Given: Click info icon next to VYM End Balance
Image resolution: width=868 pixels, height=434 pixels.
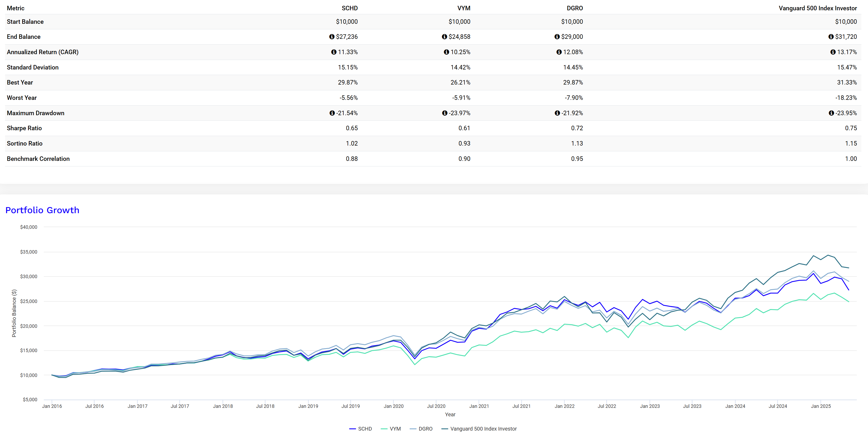Looking at the screenshot, I should click(445, 37).
